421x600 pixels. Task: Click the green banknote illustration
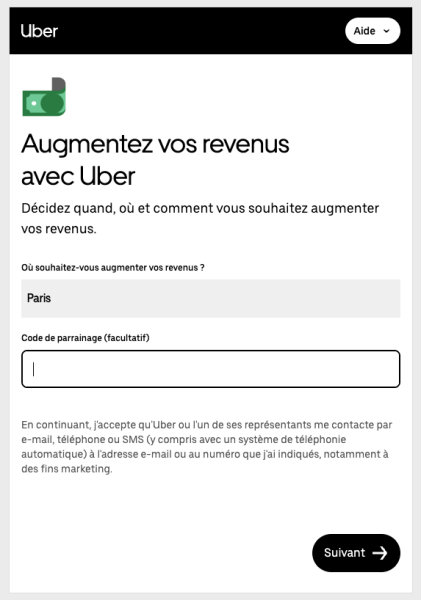point(44,97)
